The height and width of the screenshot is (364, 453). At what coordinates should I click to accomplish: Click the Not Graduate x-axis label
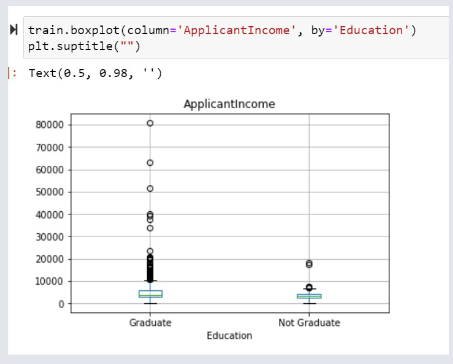[x=309, y=323]
